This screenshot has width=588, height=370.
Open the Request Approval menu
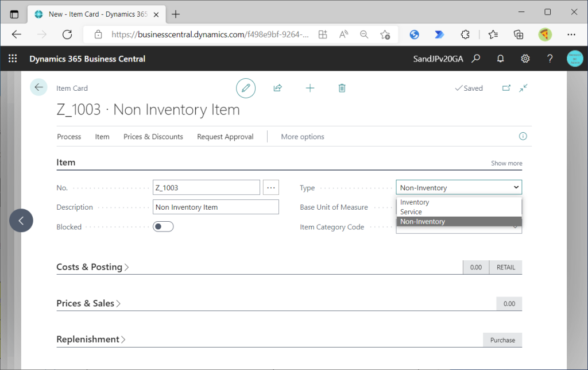[225, 137]
